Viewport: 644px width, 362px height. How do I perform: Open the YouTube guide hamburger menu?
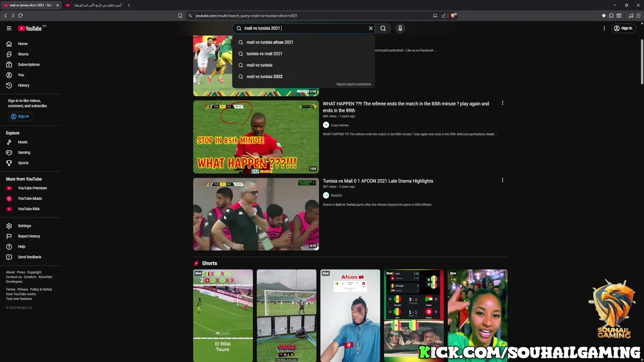pyautogui.click(x=9, y=28)
